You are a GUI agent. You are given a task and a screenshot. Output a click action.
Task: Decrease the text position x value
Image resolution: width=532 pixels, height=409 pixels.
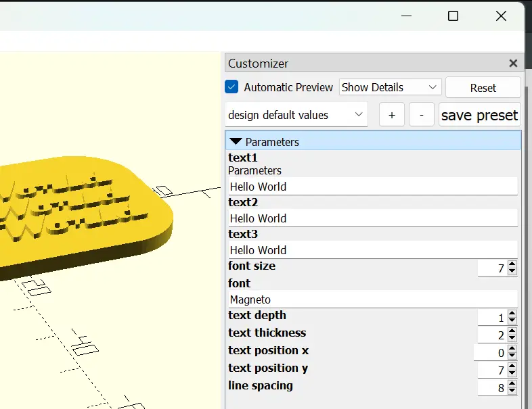pos(512,356)
